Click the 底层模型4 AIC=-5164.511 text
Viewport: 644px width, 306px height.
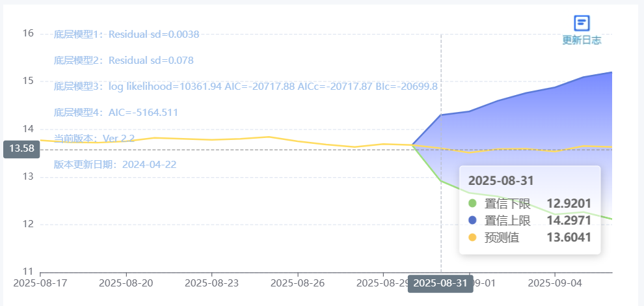click(116, 112)
